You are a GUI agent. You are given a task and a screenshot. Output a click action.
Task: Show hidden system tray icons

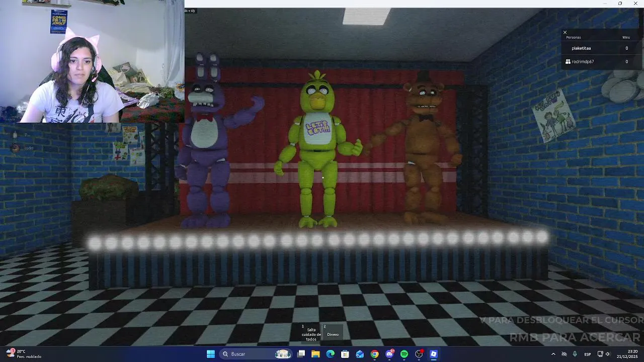coord(553,354)
